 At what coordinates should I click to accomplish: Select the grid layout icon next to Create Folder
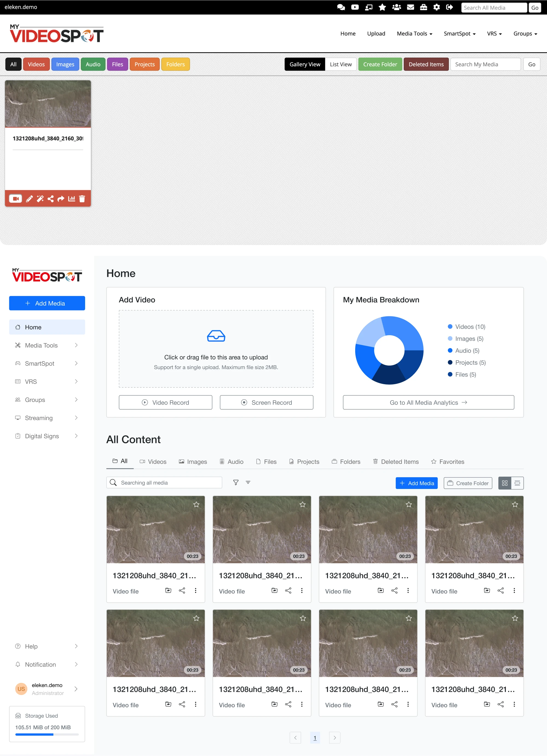pos(505,483)
